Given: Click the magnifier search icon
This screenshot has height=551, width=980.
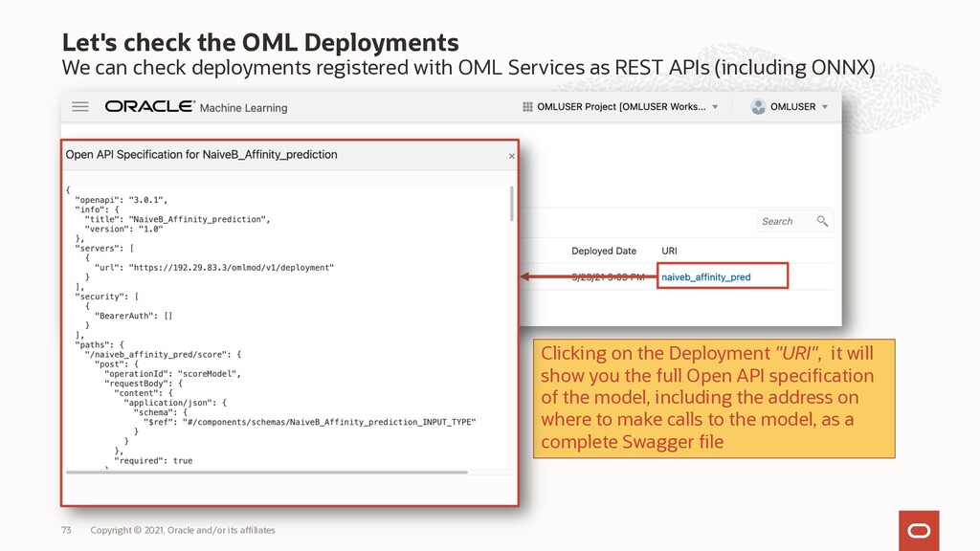Looking at the screenshot, I should 822,221.
